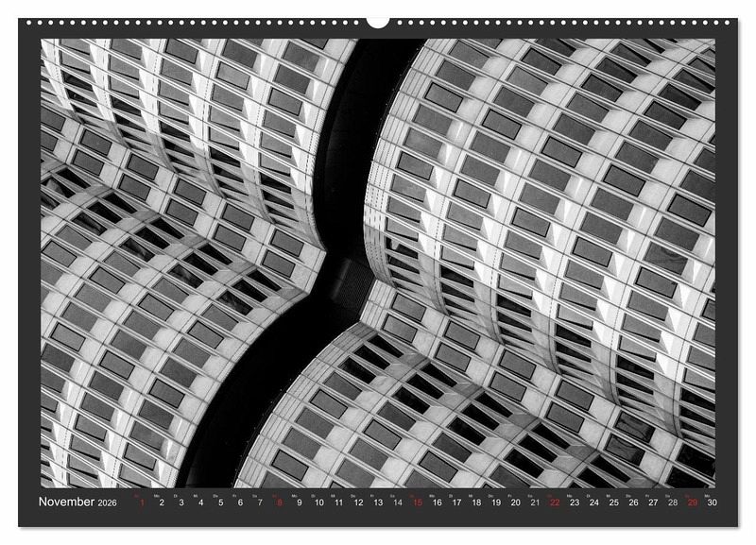Select date 2 in the calendar strip
The height and width of the screenshot is (545, 756).
pyautogui.click(x=162, y=502)
